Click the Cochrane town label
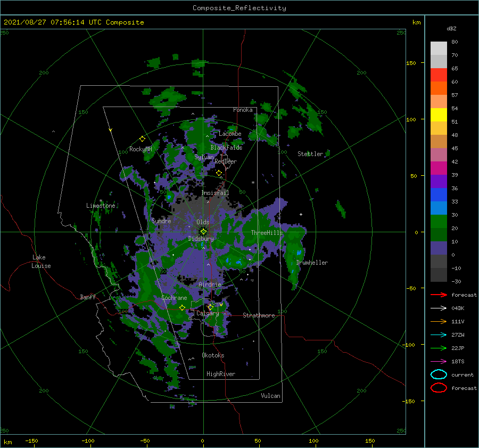This screenshot has width=479, height=448. click(x=174, y=298)
